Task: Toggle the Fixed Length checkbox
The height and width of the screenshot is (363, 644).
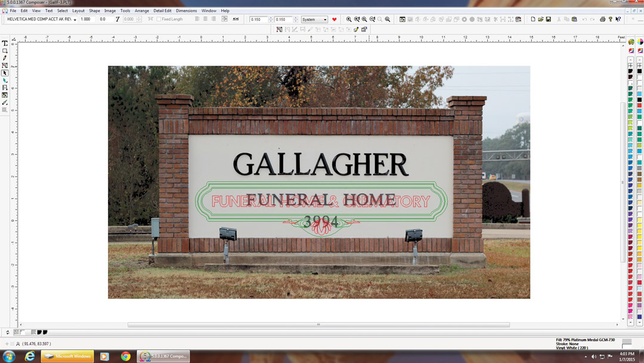Action: click(x=159, y=19)
